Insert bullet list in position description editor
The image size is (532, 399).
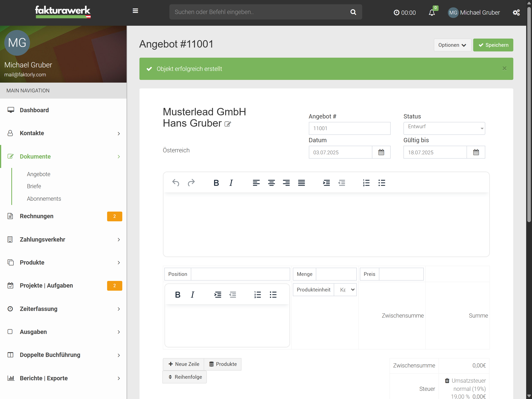(273, 295)
